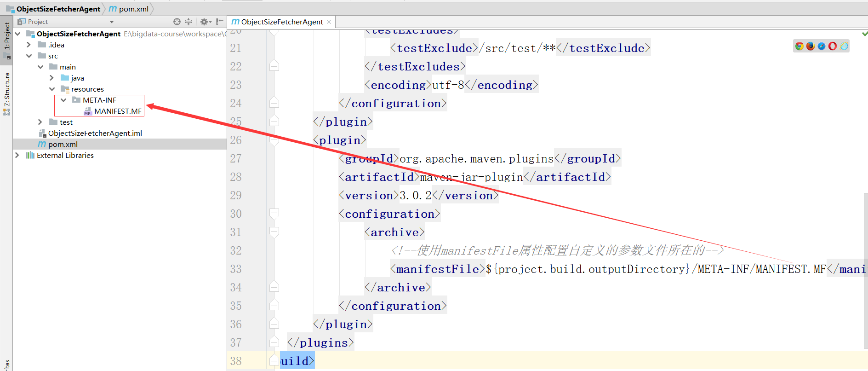Click utf-8 encoding value
This screenshot has width=868, height=371.
click(x=448, y=85)
